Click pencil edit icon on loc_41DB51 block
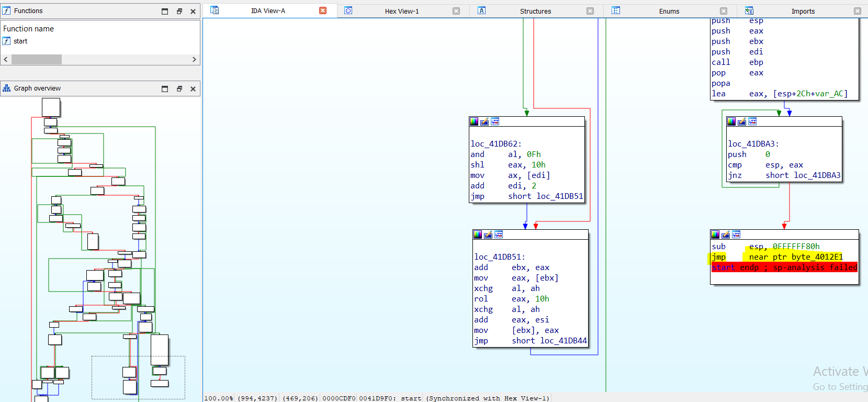The width and height of the screenshot is (868, 402). [488, 234]
